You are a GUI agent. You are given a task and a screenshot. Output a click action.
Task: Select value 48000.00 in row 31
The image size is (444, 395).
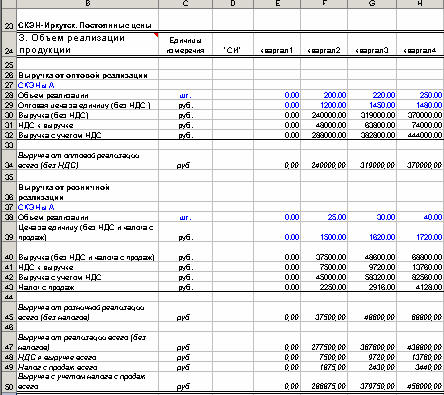pos(331,125)
